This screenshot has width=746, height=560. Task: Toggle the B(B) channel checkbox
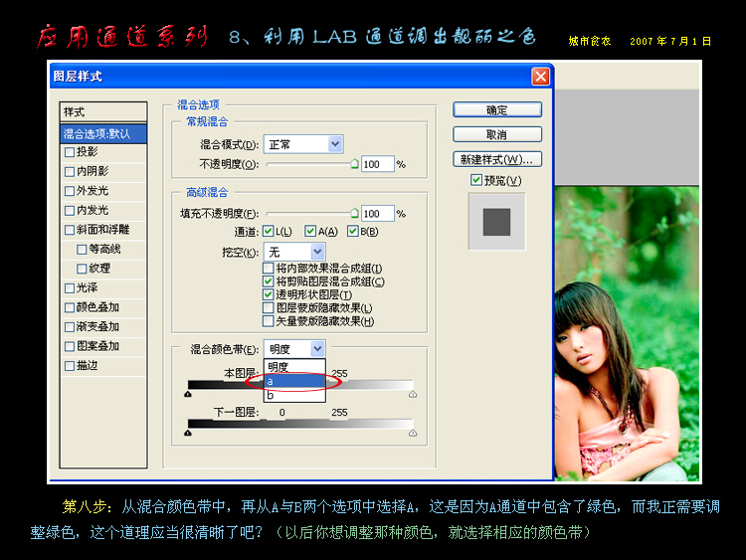[x=352, y=231]
